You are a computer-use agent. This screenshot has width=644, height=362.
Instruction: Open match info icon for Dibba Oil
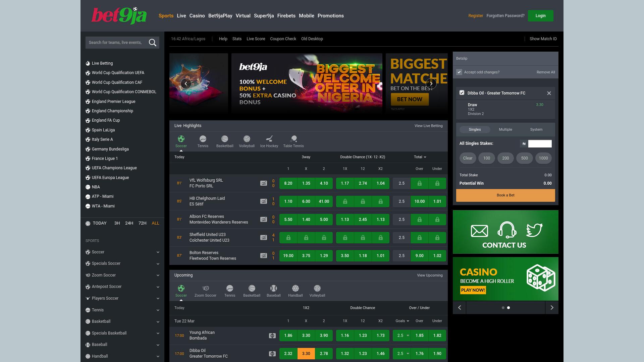pos(272,354)
